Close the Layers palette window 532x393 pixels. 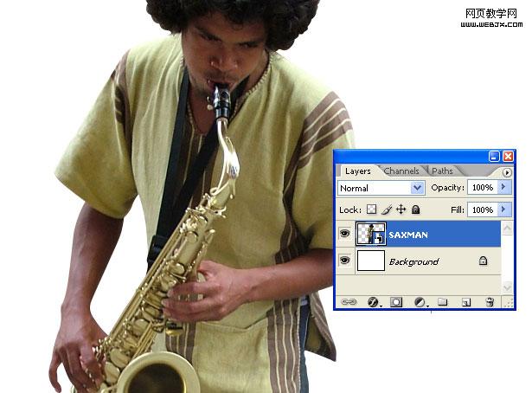click(508, 156)
